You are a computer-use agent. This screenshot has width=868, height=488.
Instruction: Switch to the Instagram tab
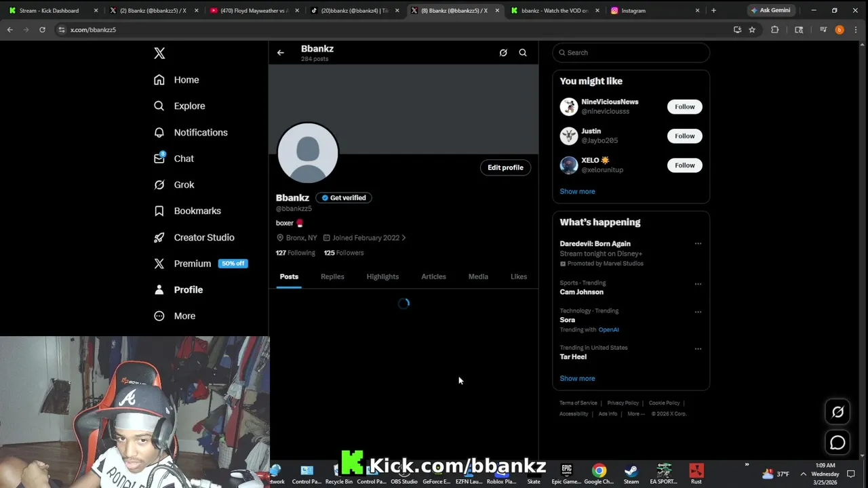(654, 10)
